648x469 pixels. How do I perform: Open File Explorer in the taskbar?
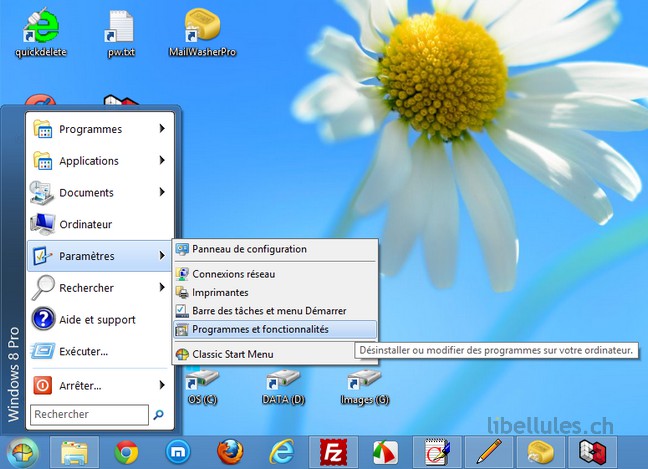coord(73,453)
